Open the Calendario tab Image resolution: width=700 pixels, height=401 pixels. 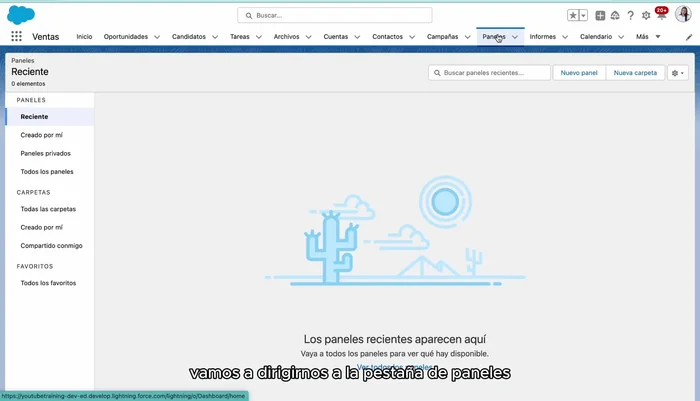point(596,37)
